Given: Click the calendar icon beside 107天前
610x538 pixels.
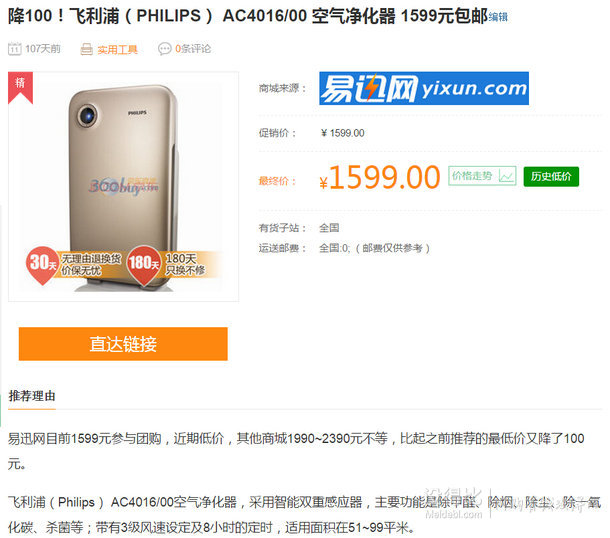Looking at the screenshot, I should [x=14, y=49].
